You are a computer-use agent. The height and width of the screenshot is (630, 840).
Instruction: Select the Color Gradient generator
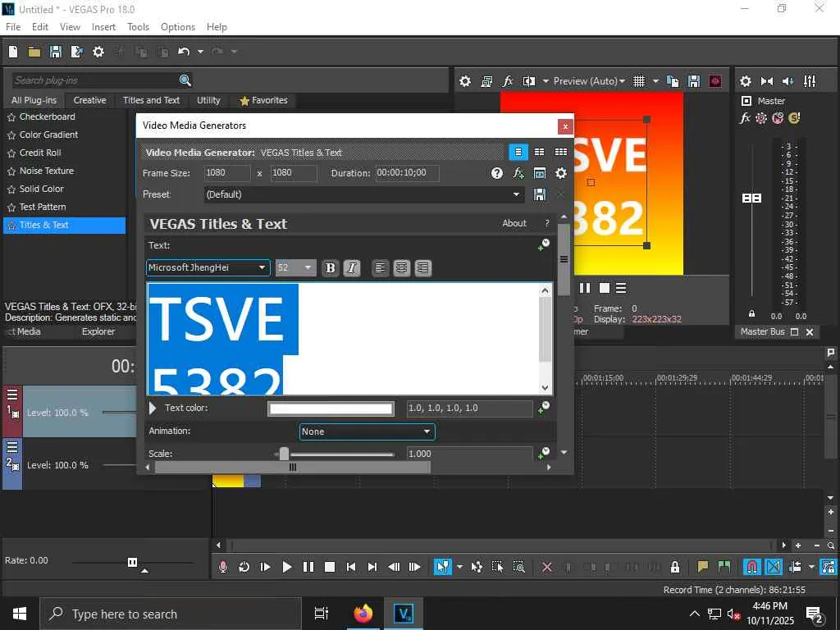point(48,135)
